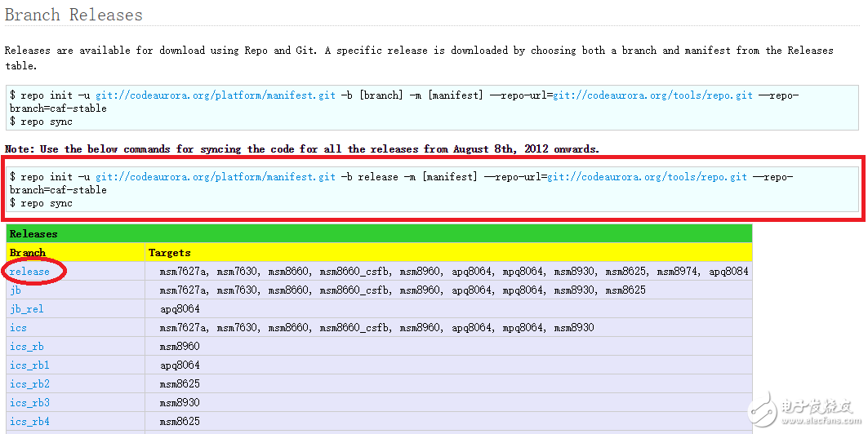The width and height of the screenshot is (868, 434).
Task: Open manifest.git URL inside the red-outlined box
Action: pyautogui.click(x=216, y=177)
